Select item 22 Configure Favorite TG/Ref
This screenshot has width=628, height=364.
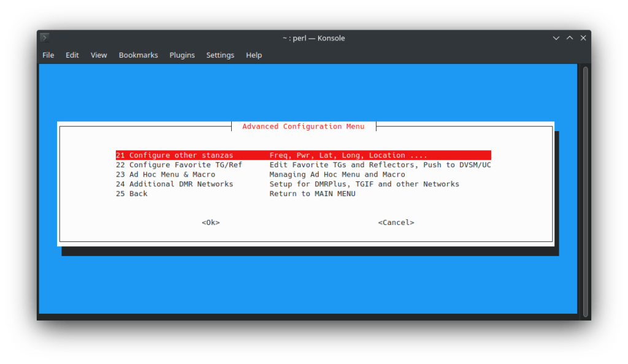pos(303,165)
